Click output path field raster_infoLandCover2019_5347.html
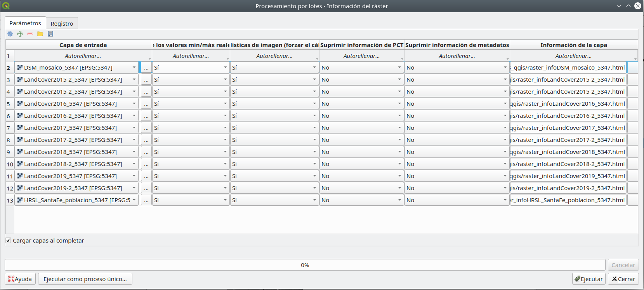644x290 pixels. coord(568,176)
